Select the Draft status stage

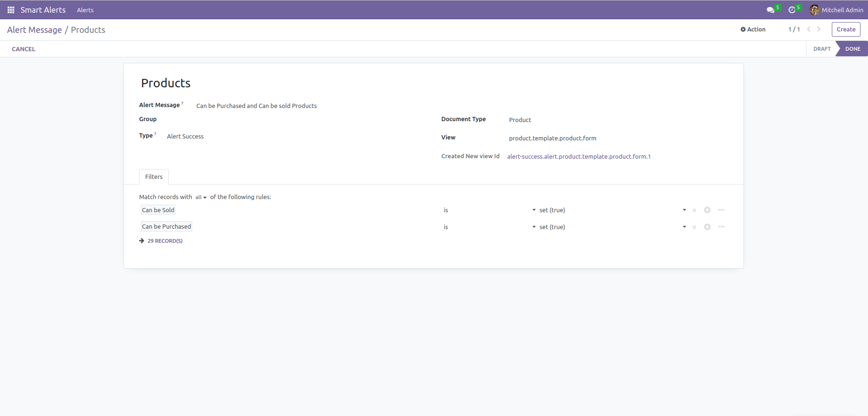(x=822, y=49)
